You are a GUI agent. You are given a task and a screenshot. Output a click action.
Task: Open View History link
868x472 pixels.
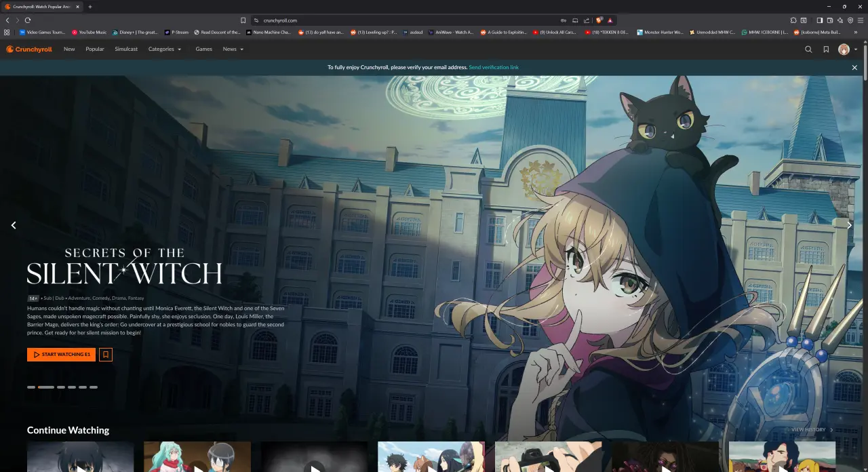click(x=812, y=429)
